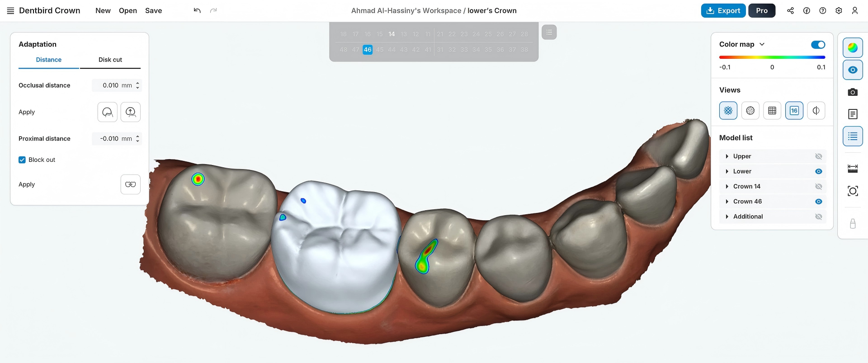Select the measurement ruler tool

[x=853, y=169]
